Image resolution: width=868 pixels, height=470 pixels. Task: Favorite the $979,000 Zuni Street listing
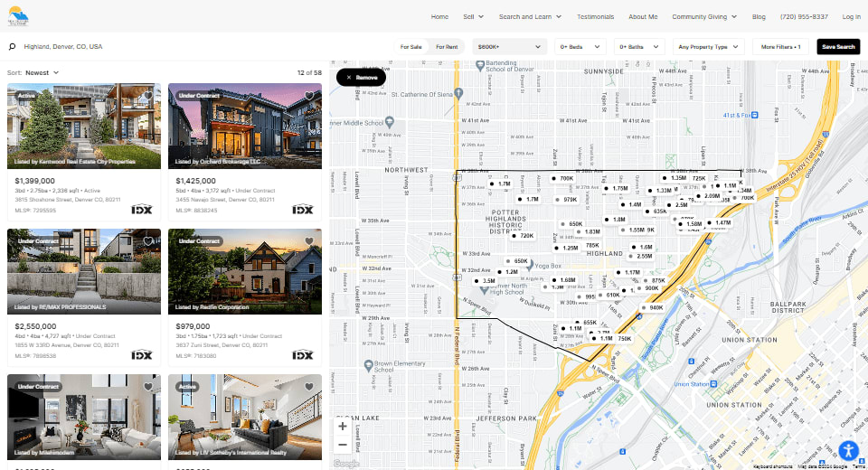click(x=309, y=241)
